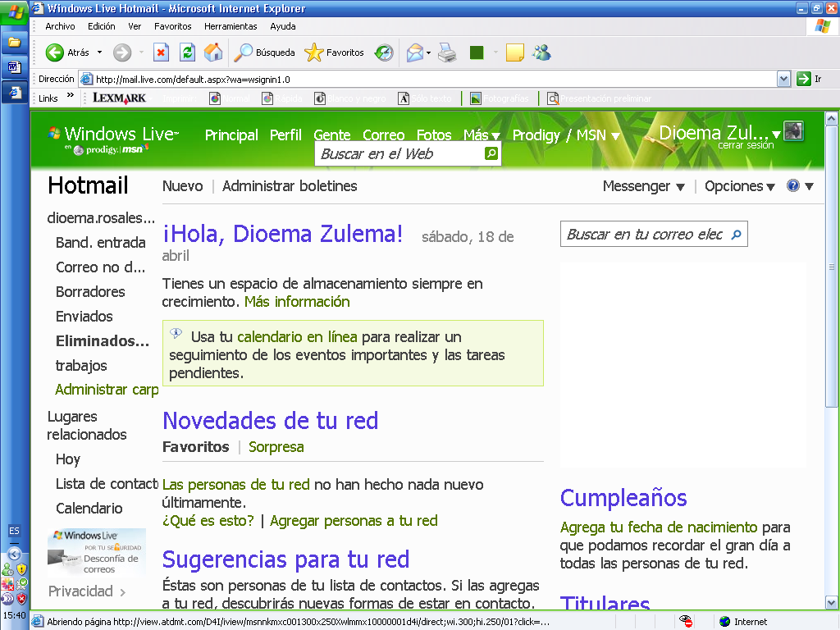Image resolution: width=840 pixels, height=630 pixels.
Task: Select Lexmark Normal print icon
Action: (x=215, y=98)
